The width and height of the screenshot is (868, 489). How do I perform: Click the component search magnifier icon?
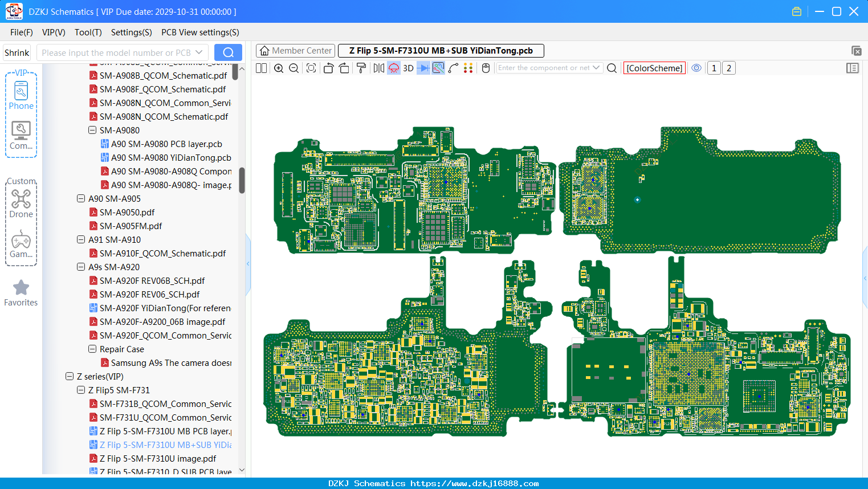coord(612,68)
